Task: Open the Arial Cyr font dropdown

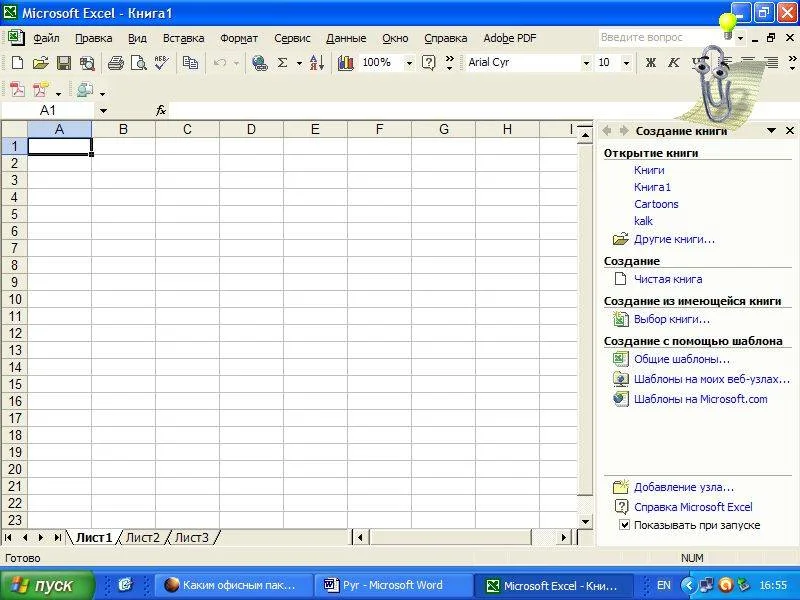Action: (586, 63)
